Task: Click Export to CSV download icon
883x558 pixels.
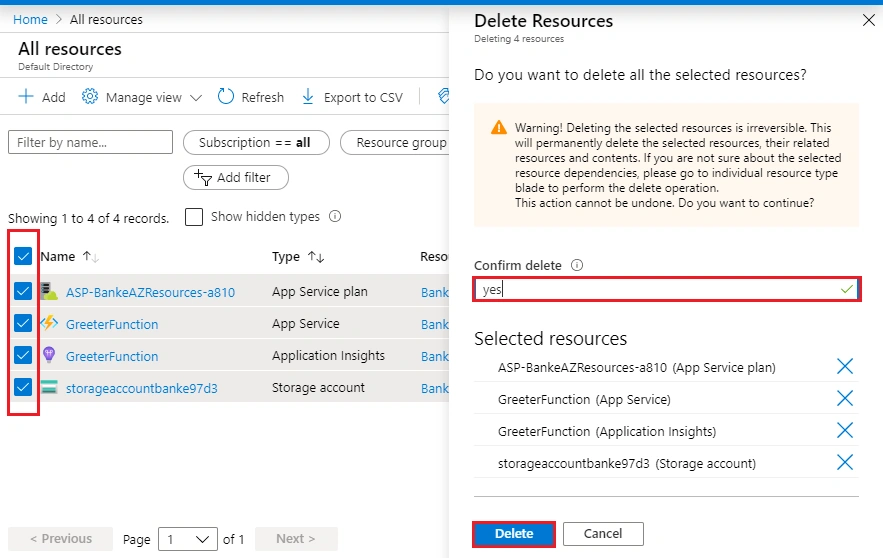Action: click(x=308, y=97)
